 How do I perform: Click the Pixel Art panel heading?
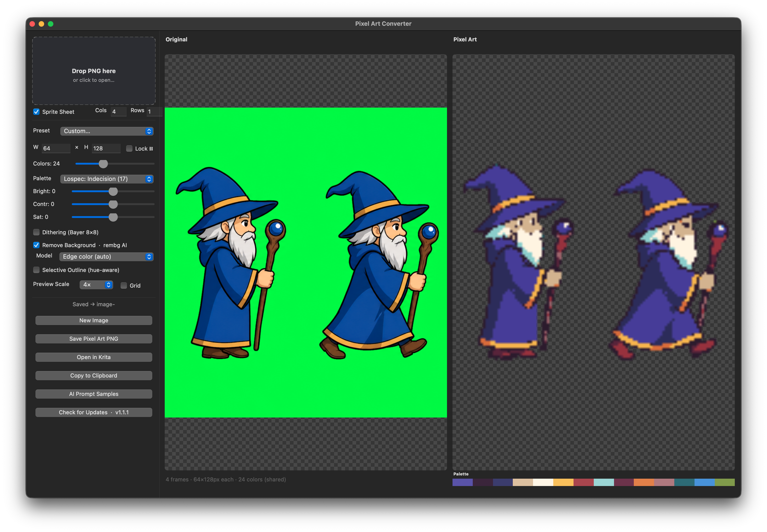[x=465, y=39]
